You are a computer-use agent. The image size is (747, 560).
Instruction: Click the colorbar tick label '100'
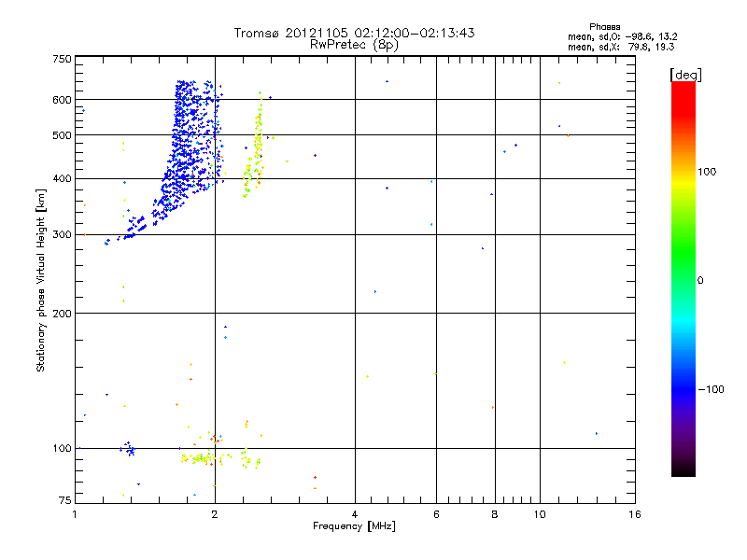tap(707, 172)
